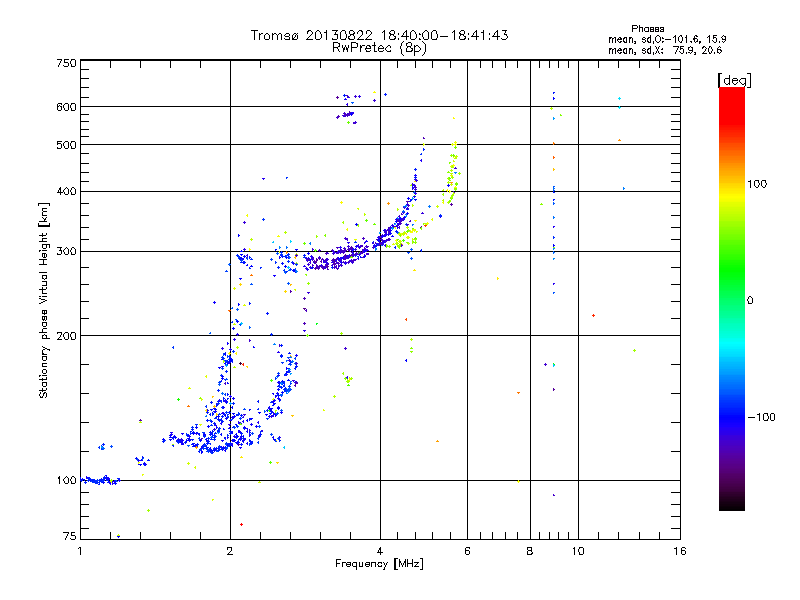Select the "mean, sd,X: 75.9, 20.6" line

tap(665, 50)
